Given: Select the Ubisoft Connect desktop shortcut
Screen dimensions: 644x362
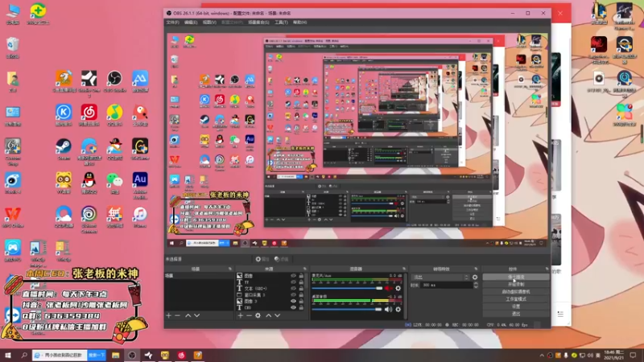Looking at the screenshot, I should coord(89,220).
